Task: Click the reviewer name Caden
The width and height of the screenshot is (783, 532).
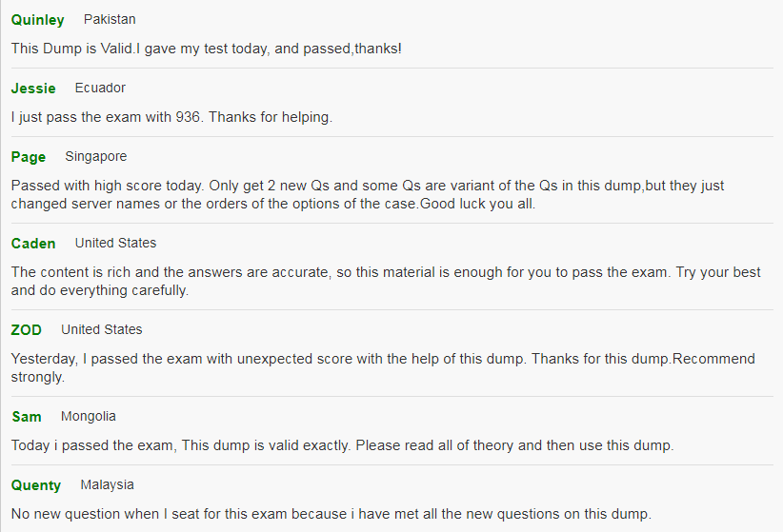Action: pos(33,244)
